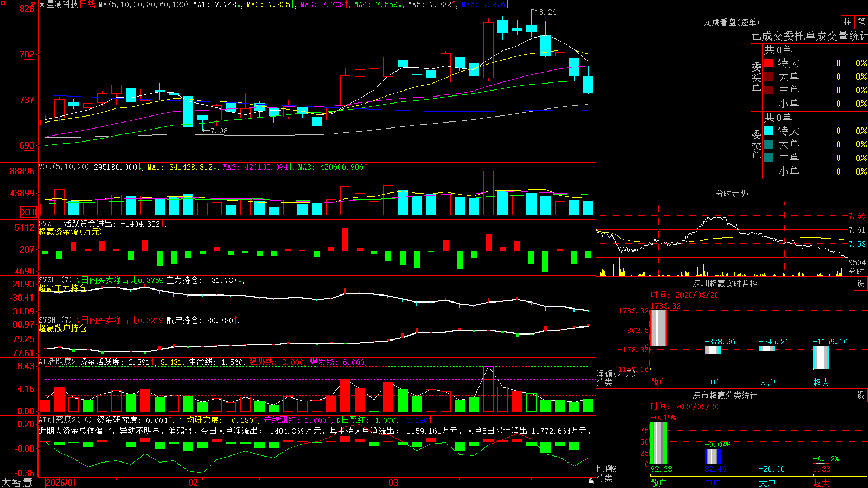868x488 pixels.
Task: Select the dark red 大单 buy-order swatch
Action: (768, 76)
